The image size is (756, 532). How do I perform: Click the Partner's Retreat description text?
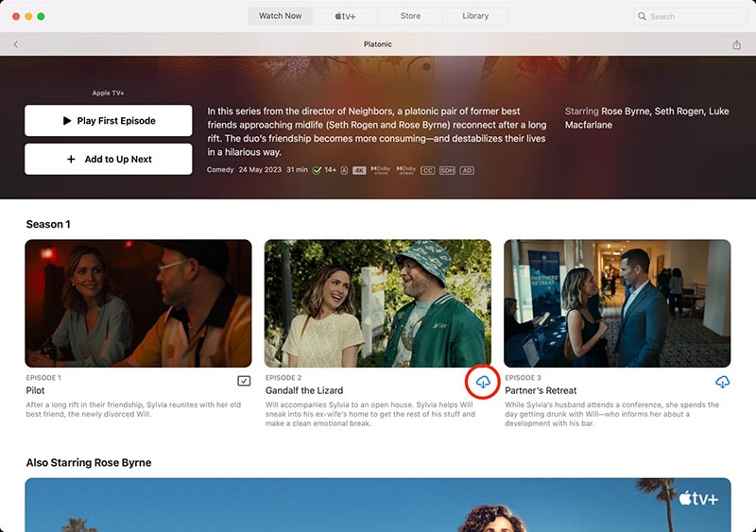(611, 414)
